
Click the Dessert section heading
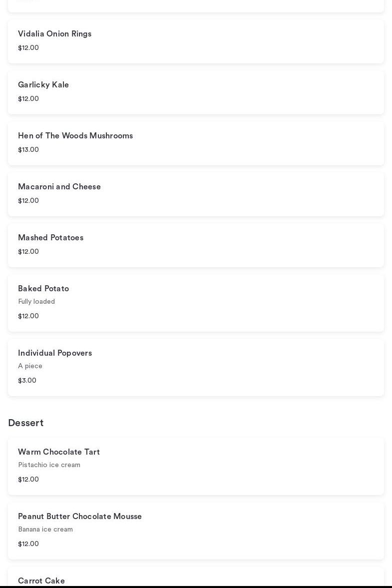26,423
